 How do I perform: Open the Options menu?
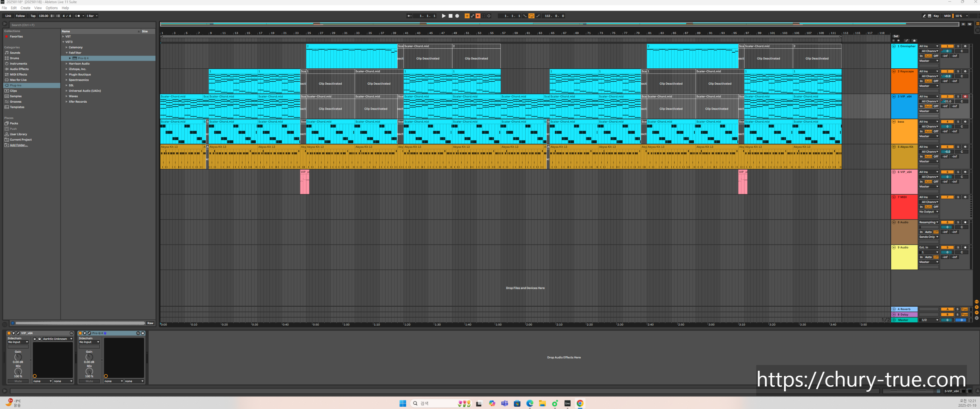(51, 8)
